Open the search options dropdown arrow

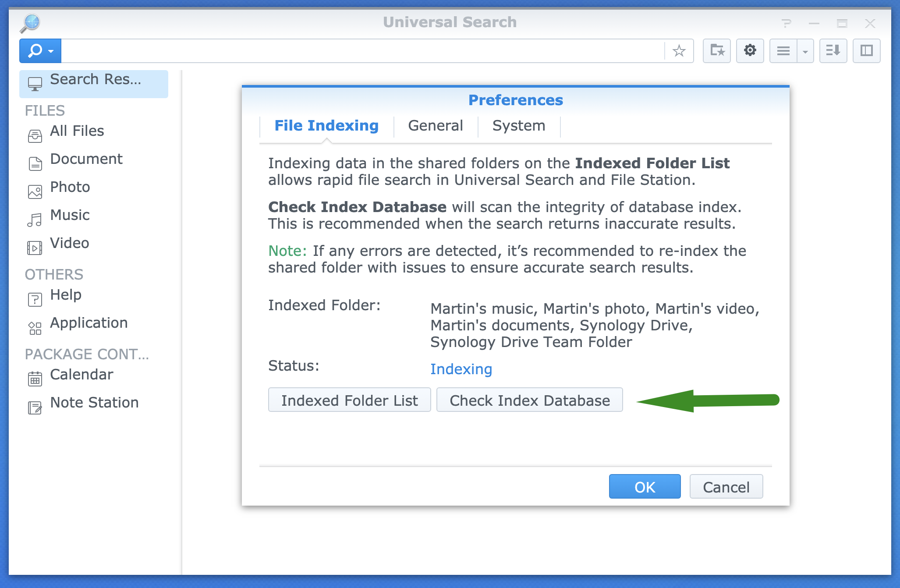coord(51,51)
